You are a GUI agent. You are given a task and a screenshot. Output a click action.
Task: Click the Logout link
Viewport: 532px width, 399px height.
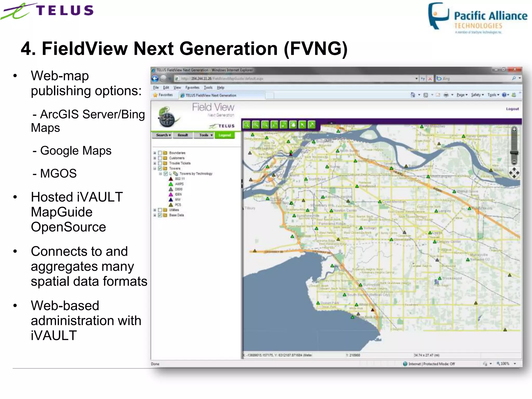[512, 109]
